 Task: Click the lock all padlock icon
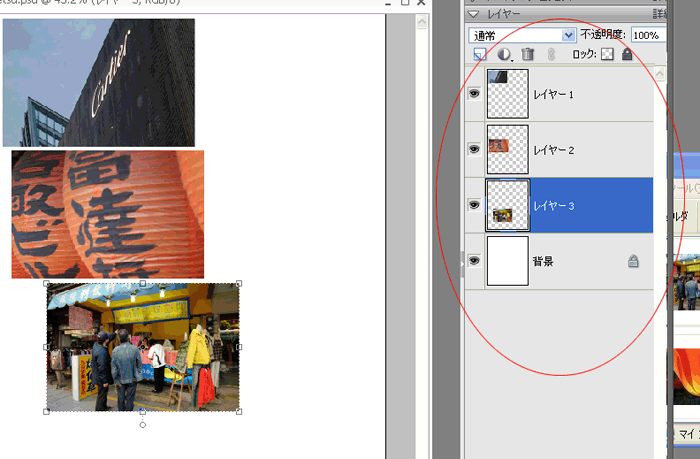(x=627, y=54)
